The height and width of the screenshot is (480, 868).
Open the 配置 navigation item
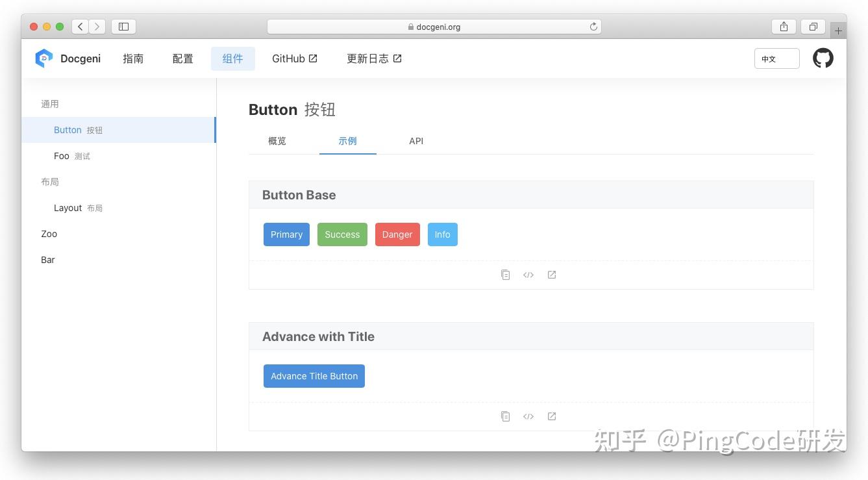click(183, 58)
